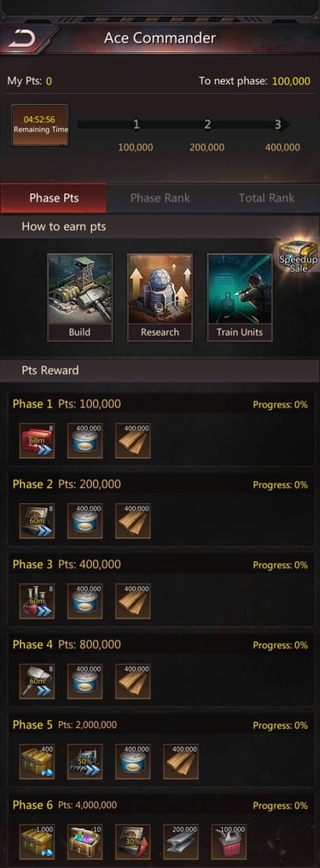Image resolution: width=320 pixels, height=868 pixels.
Task: Tap the Phase 1 food can reward
Action: pyautogui.click(x=85, y=441)
